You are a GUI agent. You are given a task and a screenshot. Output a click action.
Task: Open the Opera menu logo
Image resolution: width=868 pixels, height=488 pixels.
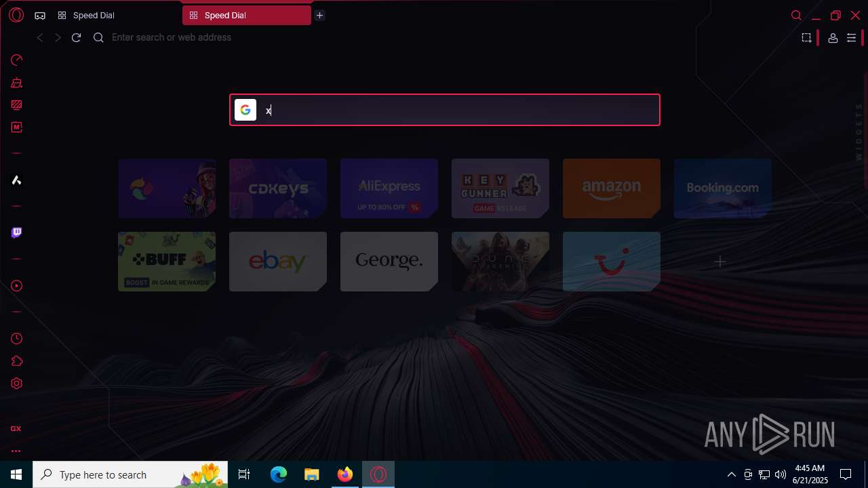click(x=16, y=15)
